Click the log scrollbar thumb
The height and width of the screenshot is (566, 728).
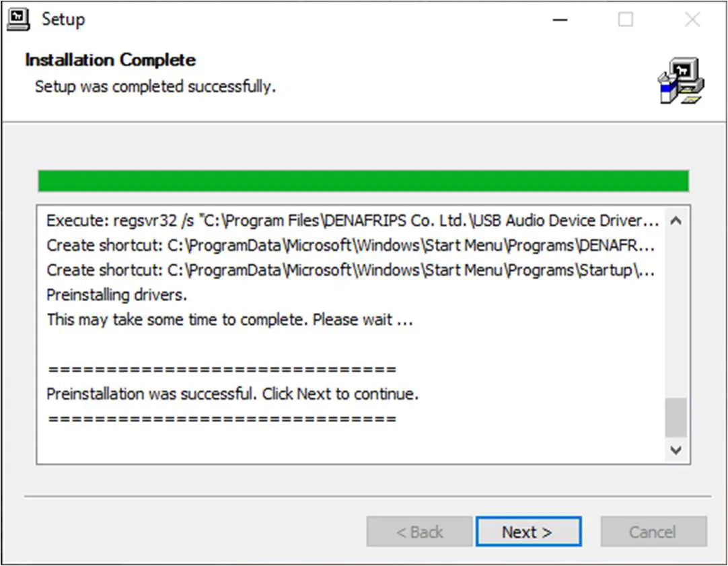[x=676, y=417]
